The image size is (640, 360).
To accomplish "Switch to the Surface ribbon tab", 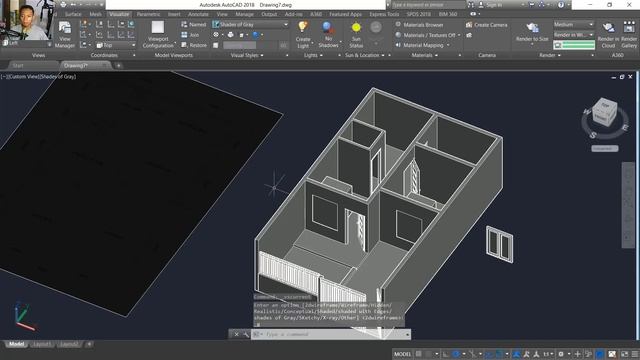I will pyautogui.click(x=73, y=14).
